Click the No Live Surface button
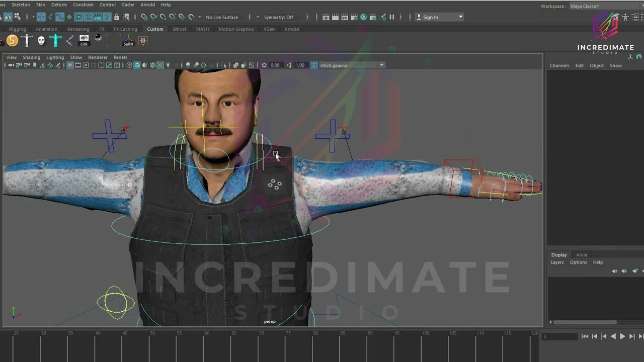644x362 pixels. point(221,17)
